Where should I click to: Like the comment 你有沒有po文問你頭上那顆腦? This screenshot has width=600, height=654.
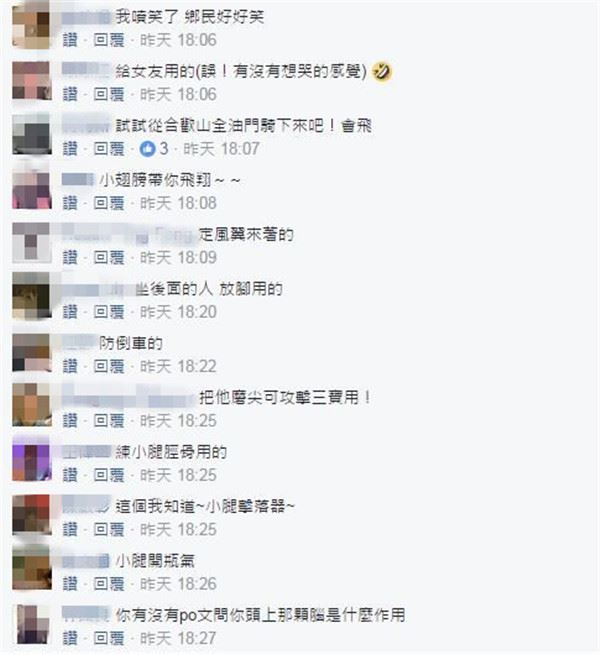point(70,638)
